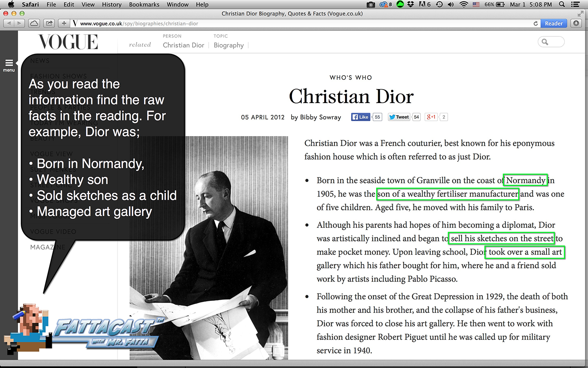Go forward with Safari forward arrow
Viewport: 588px width, 368px height.
19,23
